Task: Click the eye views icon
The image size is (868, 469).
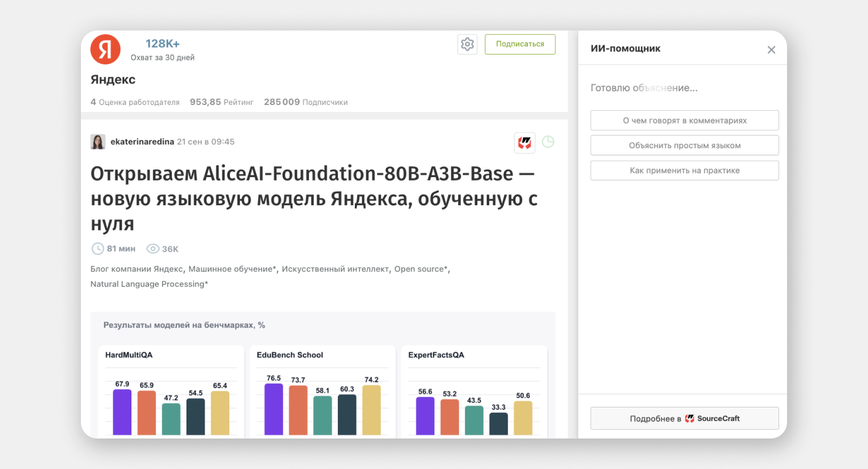Action: [152, 249]
